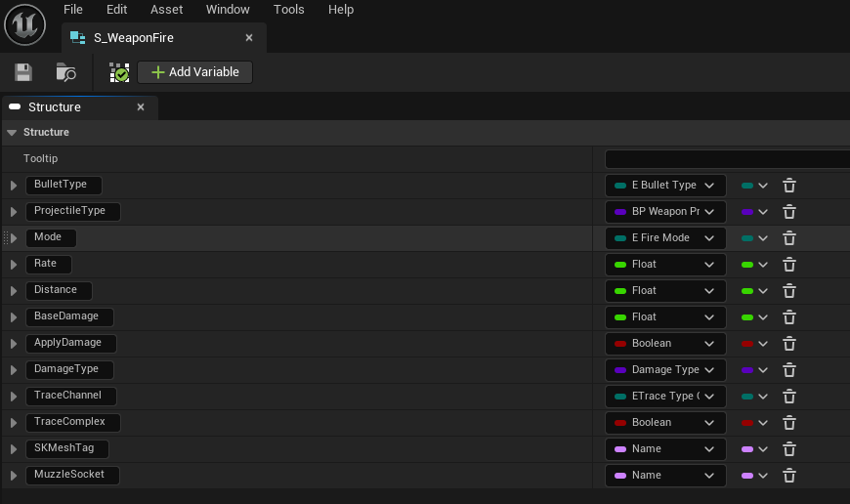Click the Tooltip text input field

(x=726, y=159)
